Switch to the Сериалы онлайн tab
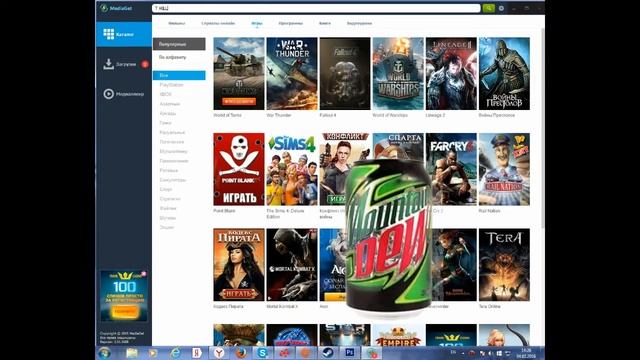 tap(218, 23)
